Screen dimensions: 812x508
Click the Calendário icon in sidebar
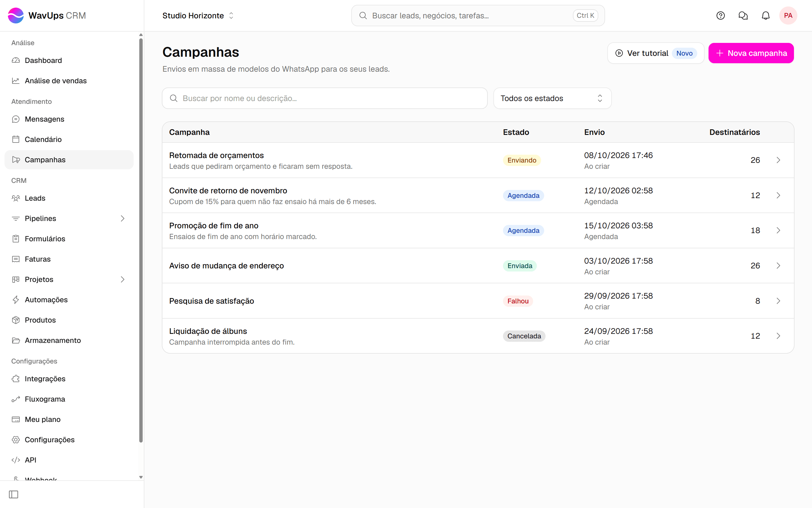point(16,139)
